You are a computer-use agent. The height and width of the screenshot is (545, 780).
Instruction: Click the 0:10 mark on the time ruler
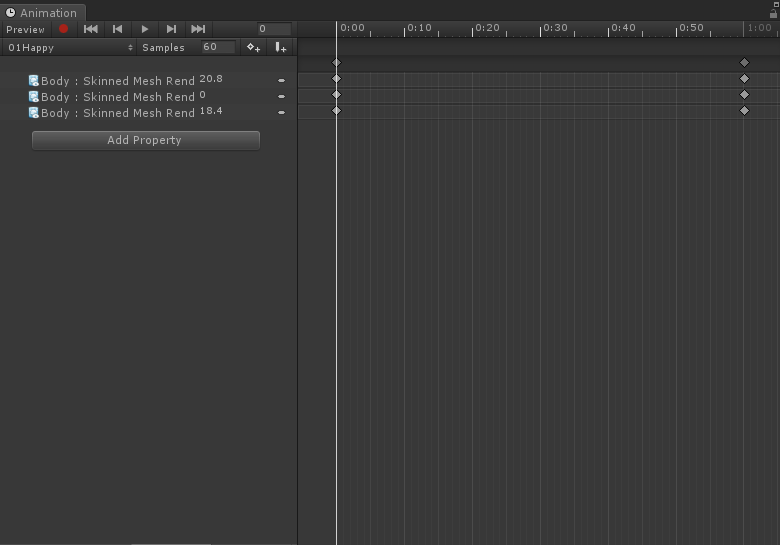(419, 28)
